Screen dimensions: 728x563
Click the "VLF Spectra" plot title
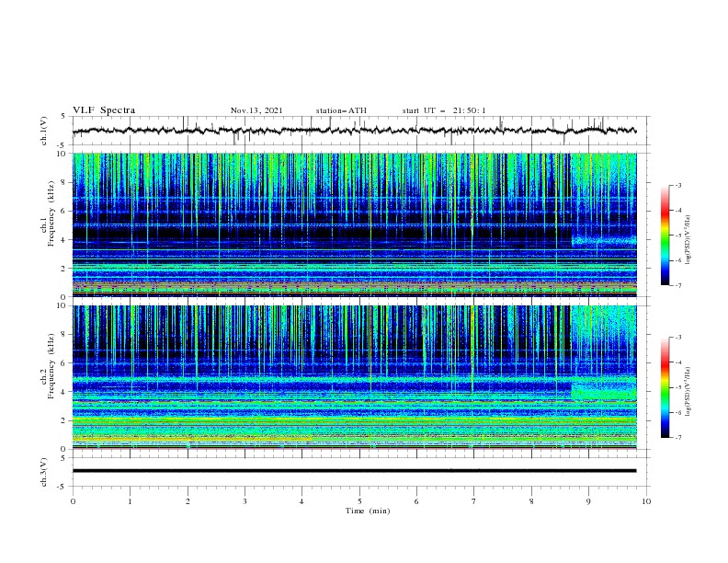click(x=104, y=110)
